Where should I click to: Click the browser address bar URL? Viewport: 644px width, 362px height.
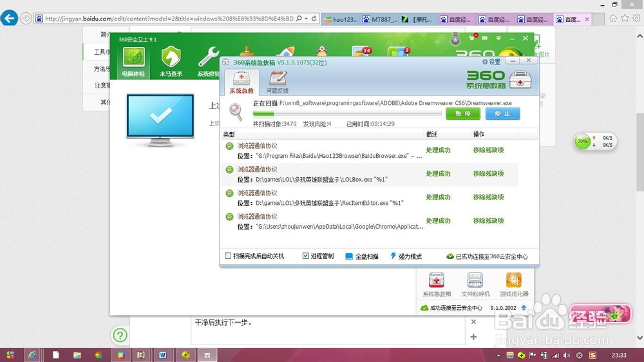169,19
